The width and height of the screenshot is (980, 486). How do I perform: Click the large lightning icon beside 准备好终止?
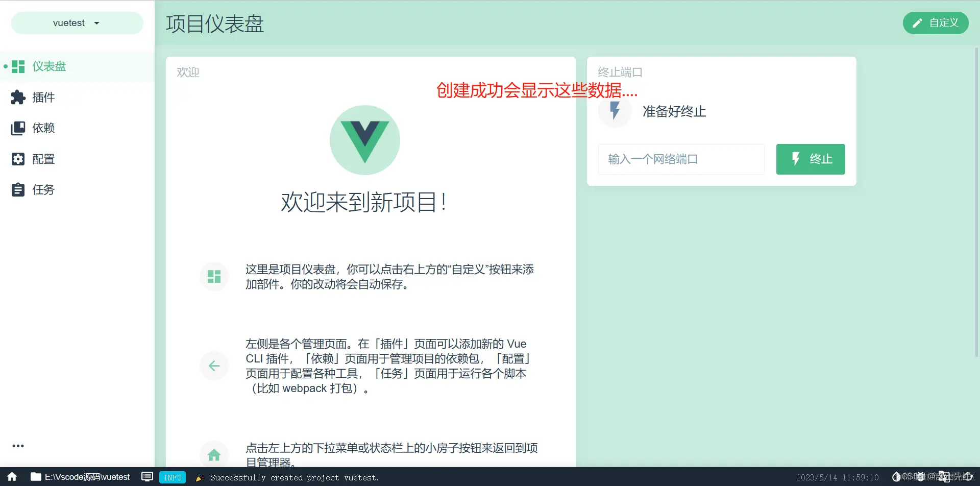click(615, 111)
